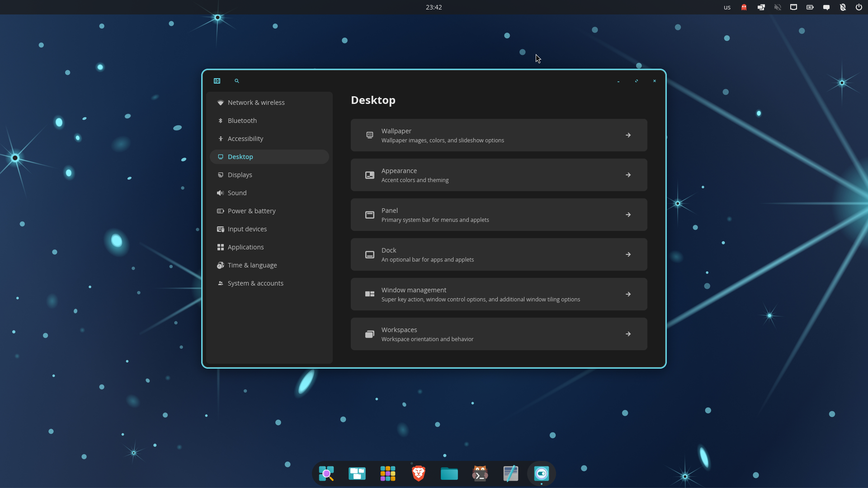868x488 pixels.
Task: Open the battery tray applet
Action: point(810,7)
